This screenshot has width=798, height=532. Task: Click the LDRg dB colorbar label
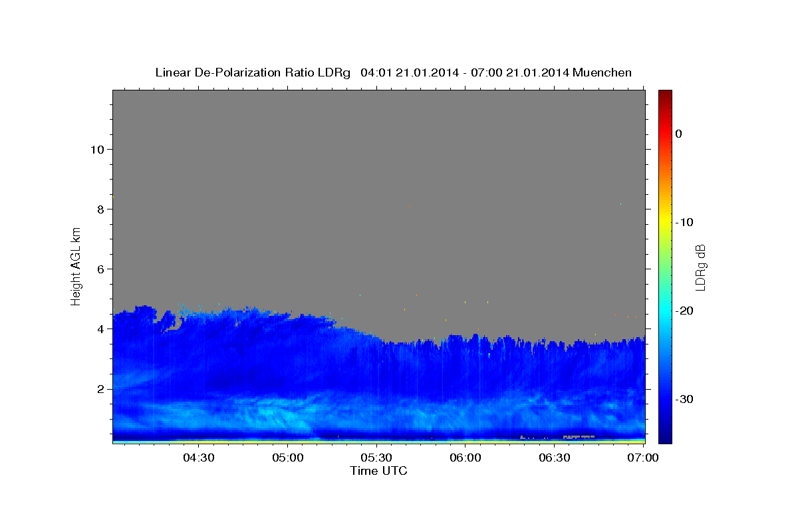(x=700, y=267)
